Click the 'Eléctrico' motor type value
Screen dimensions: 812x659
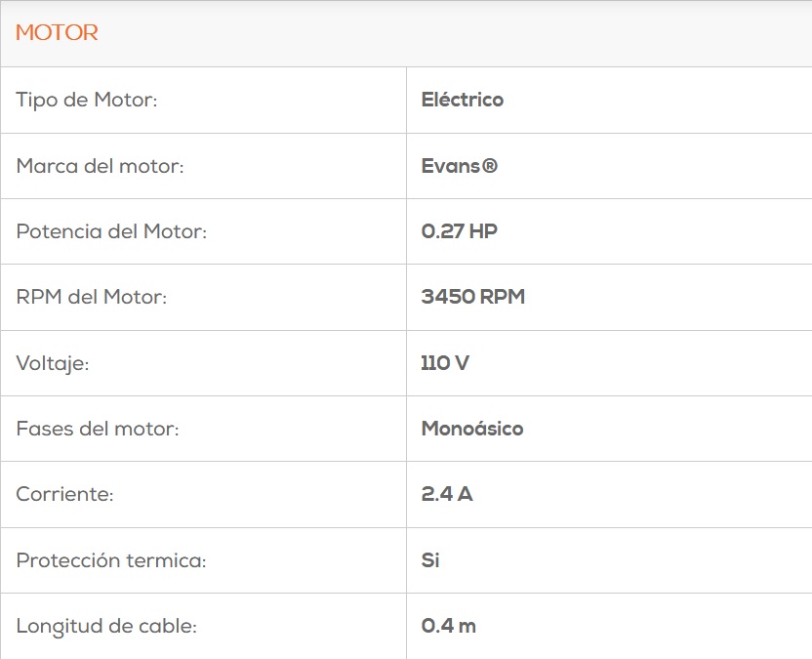pyautogui.click(x=463, y=100)
